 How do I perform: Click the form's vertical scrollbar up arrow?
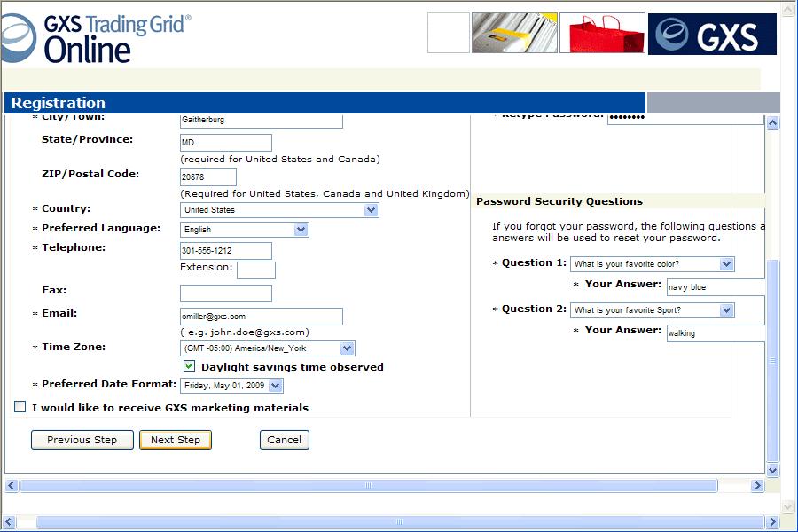pos(772,122)
